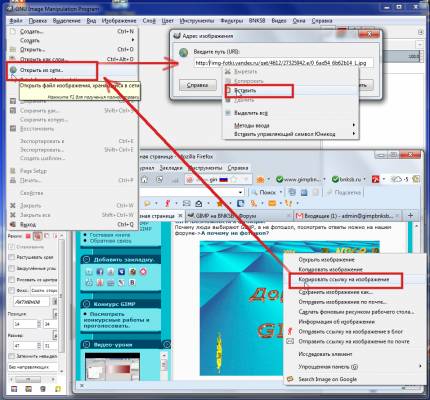Click the Gmail envelope icon on the Входящие tab
The image size is (430, 400).
(x=299, y=216)
